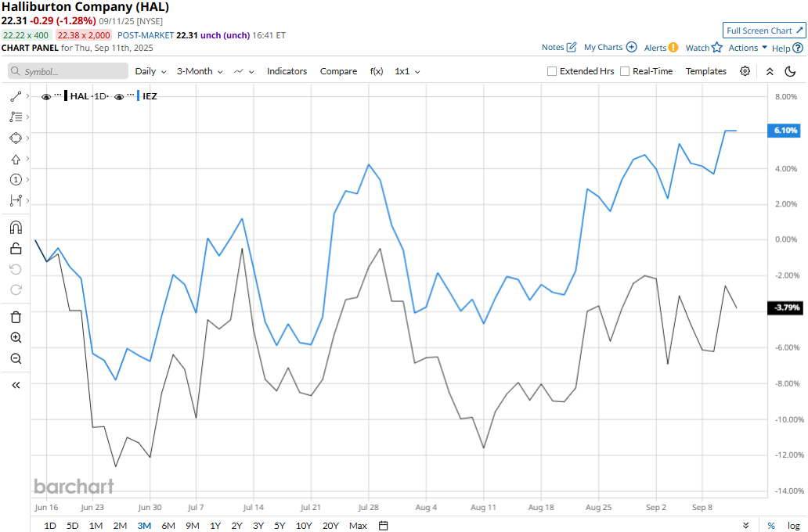Enable Real-Time checkbox

point(625,71)
